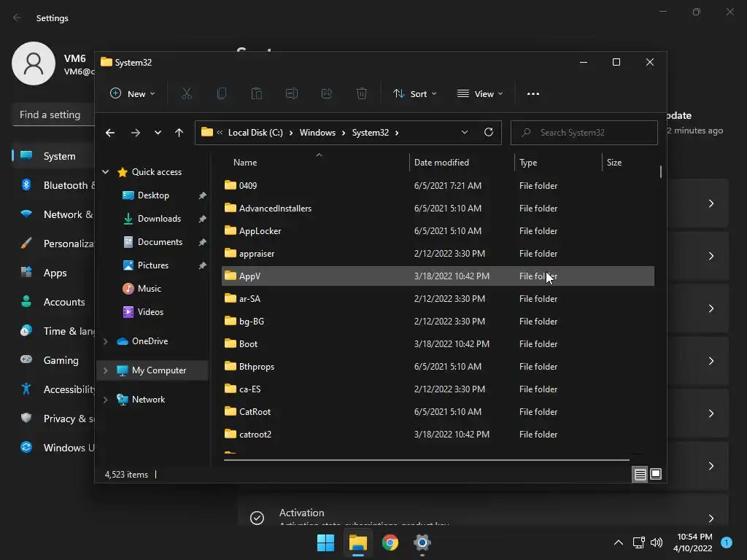This screenshot has height=560, width=747.
Task: Open Documents in Quick access
Action: pyautogui.click(x=160, y=242)
